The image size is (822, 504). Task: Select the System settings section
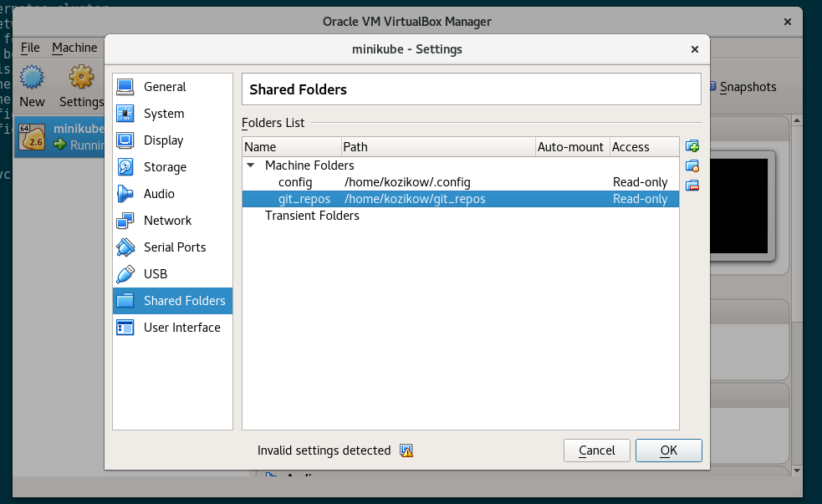(163, 114)
